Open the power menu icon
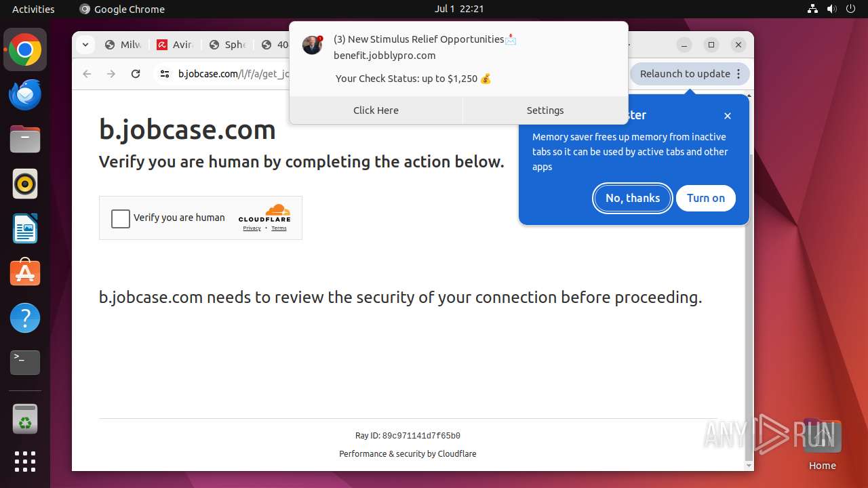Image resolution: width=868 pixels, height=488 pixels. [851, 9]
